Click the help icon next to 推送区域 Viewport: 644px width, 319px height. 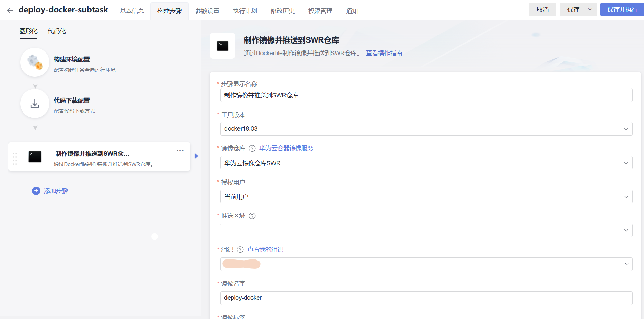click(252, 216)
